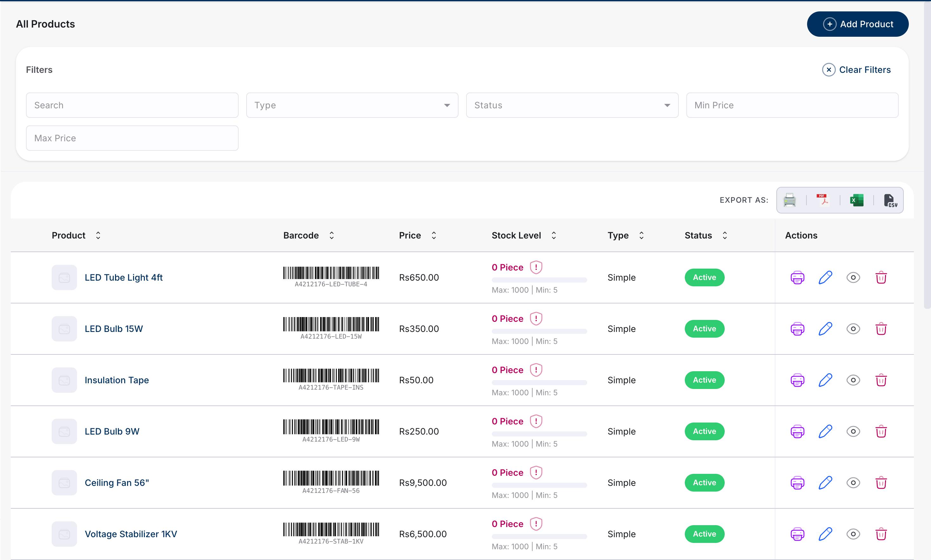View LED Bulb 15W details eye icon
The width and height of the screenshot is (931, 560).
coord(853,329)
